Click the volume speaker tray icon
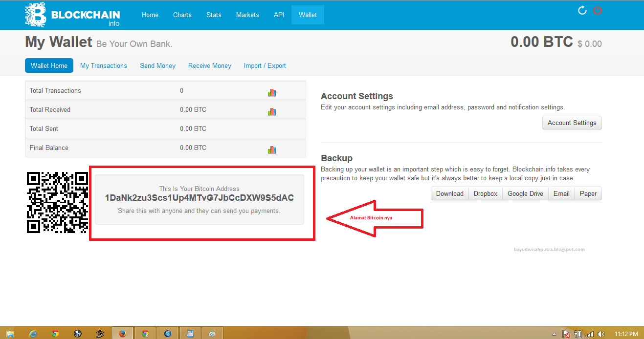Screen dimensions: 644x339 click(x=602, y=334)
